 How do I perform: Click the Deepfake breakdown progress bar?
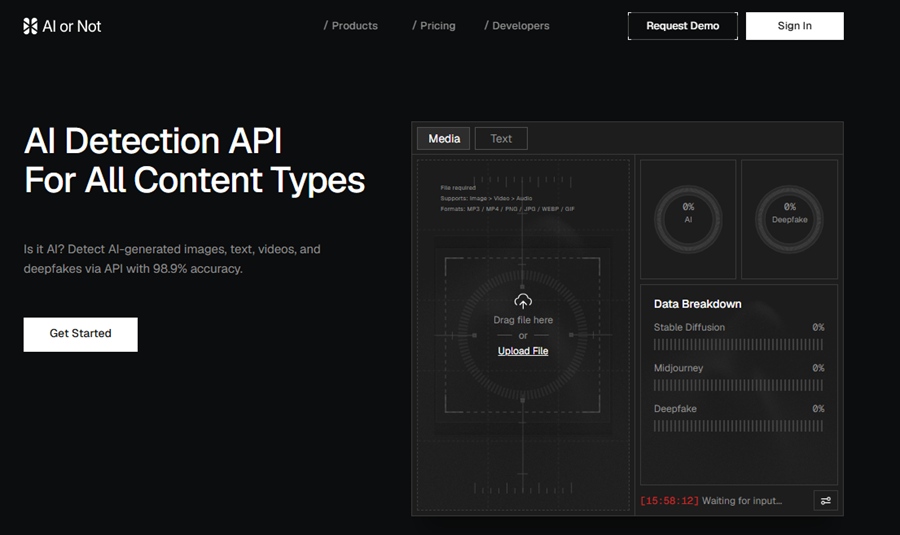pos(738,426)
